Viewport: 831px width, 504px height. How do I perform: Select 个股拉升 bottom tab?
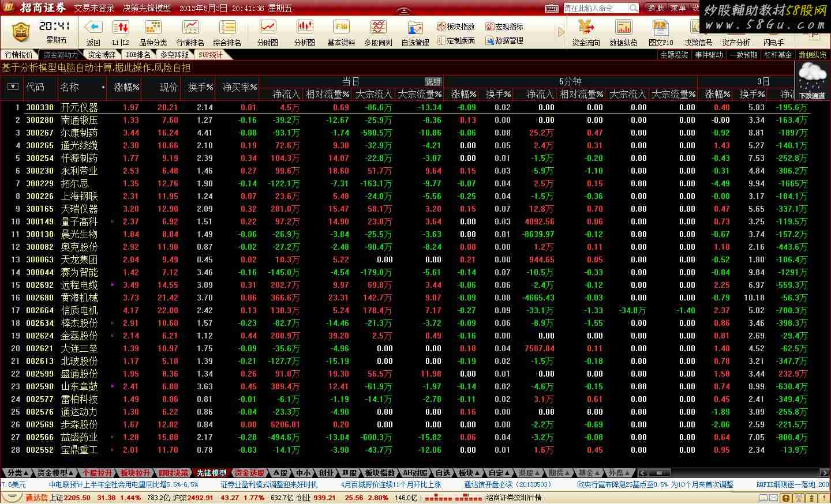[x=97, y=473]
